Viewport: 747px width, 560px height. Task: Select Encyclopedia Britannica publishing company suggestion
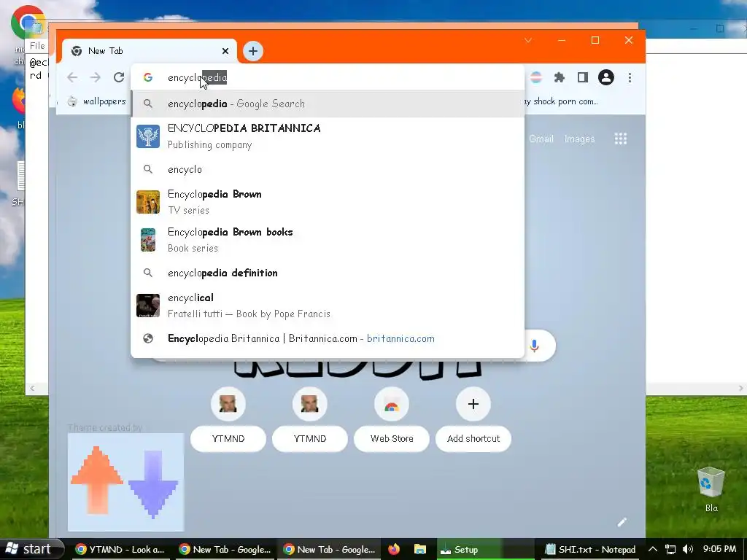click(x=328, y=136)
